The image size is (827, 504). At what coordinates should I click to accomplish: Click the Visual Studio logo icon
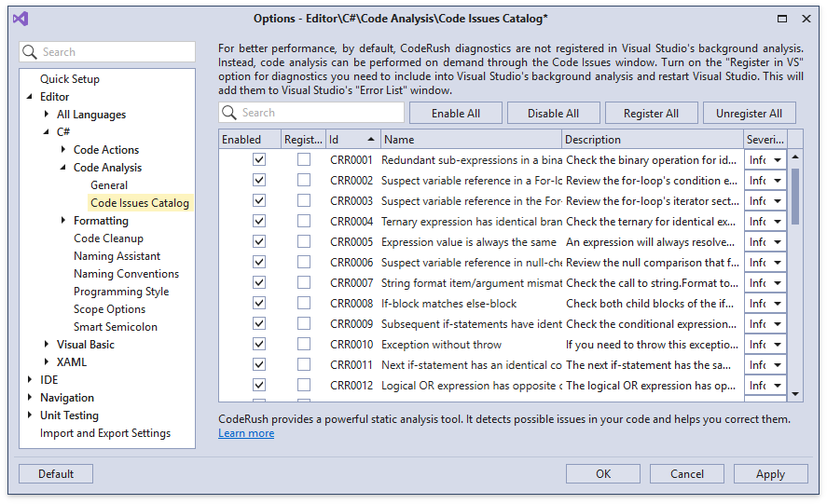tap(21, 19)
